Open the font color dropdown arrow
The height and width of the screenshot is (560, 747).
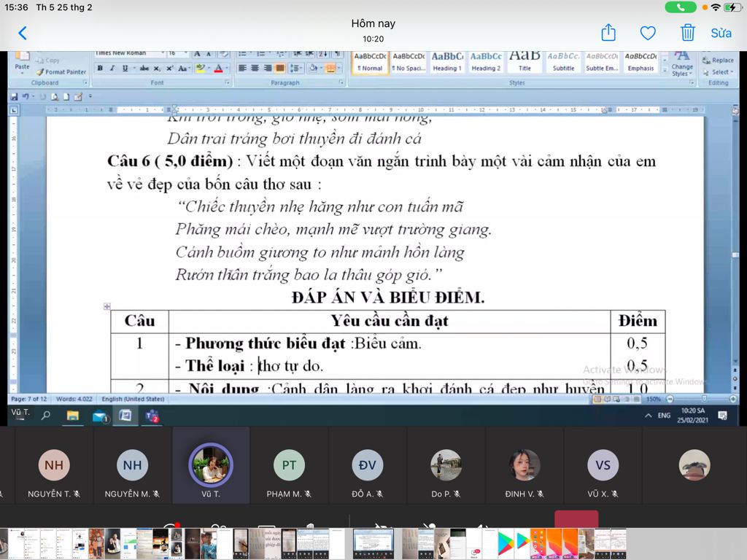(x=226, y=68)
